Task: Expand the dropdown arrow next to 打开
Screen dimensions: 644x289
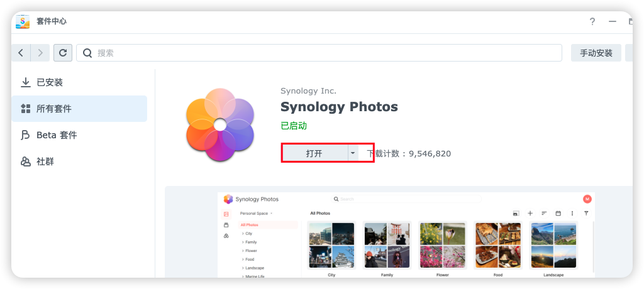Action: 353,153
